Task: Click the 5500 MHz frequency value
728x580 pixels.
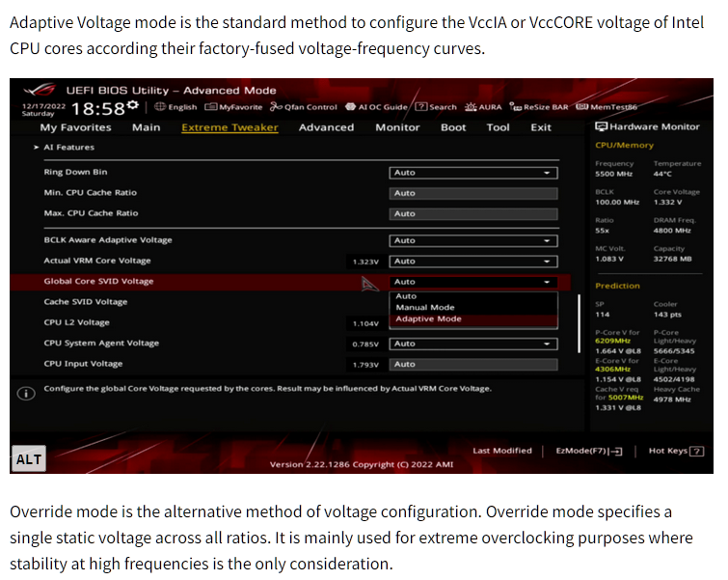Action: tap(614, 174)
